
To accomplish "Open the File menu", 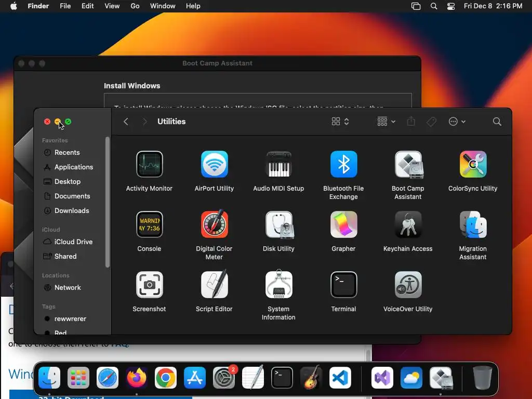I will [x=65, y=6].
